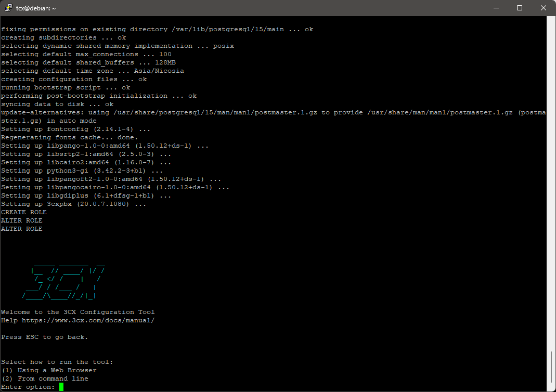The height and width of the screenshot is (392, 556).
Task: Minimize the tcx@debian terminal window
Action: coord(495,8)
